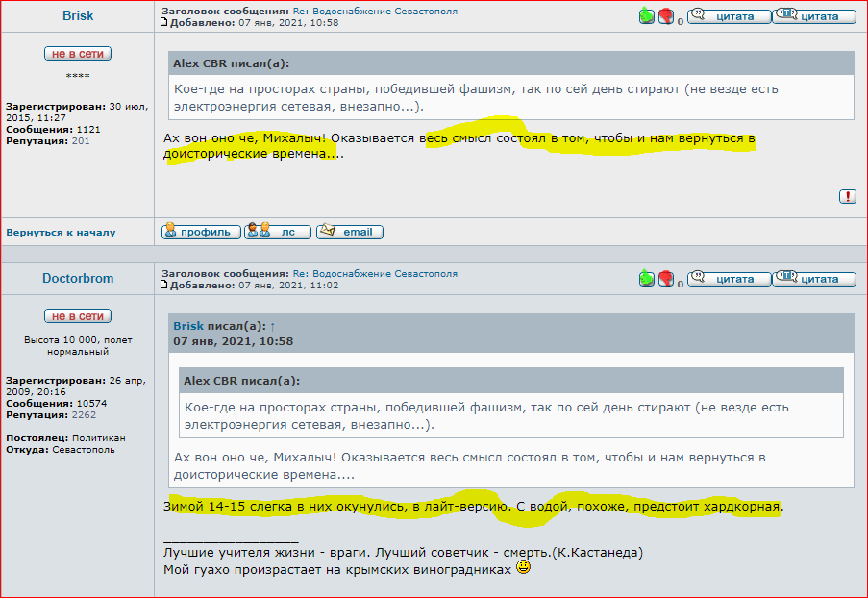Viewport: 868px width, 598px height.
Task: Click Brisk's vote score 0
Action: pos(681,21)
